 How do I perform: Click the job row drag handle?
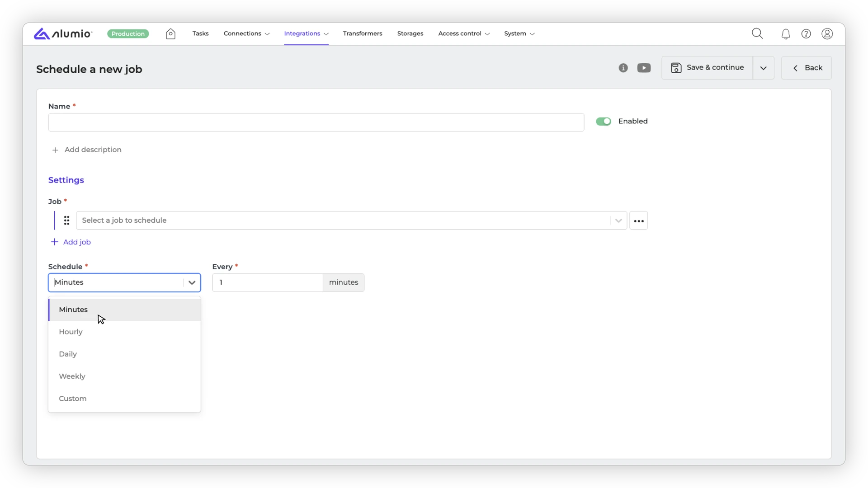66,221
